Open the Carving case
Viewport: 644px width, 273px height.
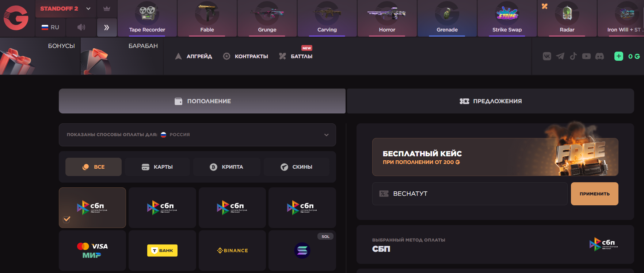click(327, 18)
